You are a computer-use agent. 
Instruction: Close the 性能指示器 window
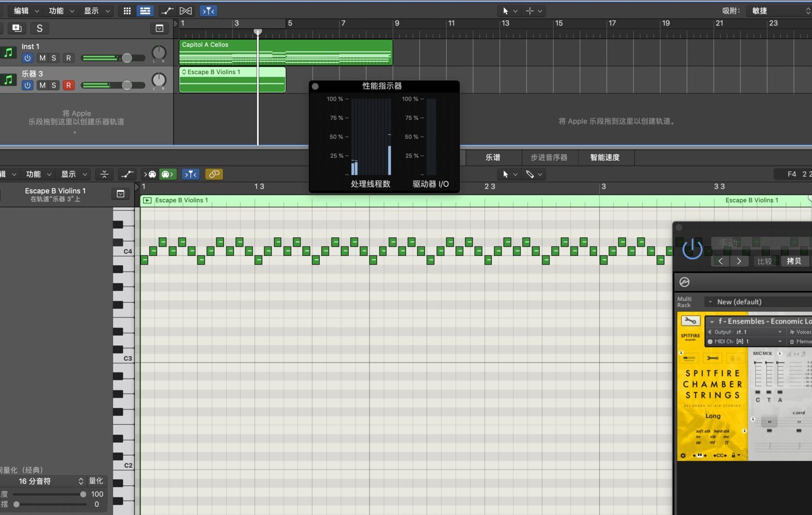tap(315, 86)
